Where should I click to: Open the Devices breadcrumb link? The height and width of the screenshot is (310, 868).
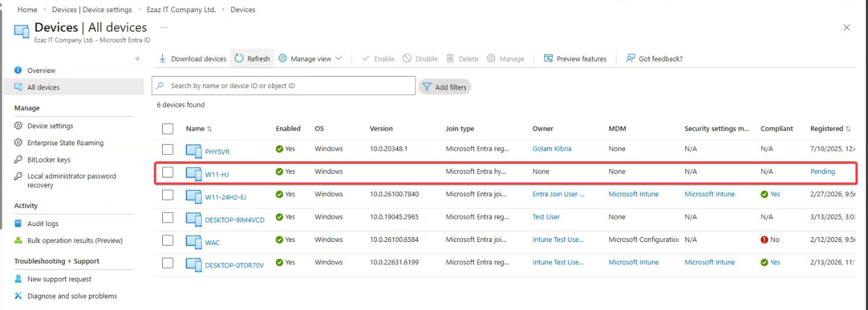243,10
